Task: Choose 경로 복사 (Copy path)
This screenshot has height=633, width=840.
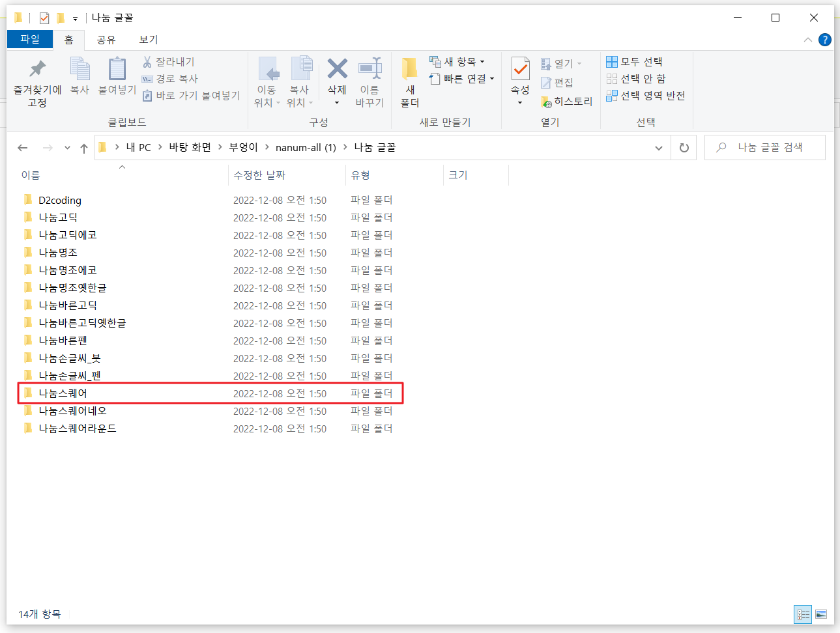Action: coord(169,79)
